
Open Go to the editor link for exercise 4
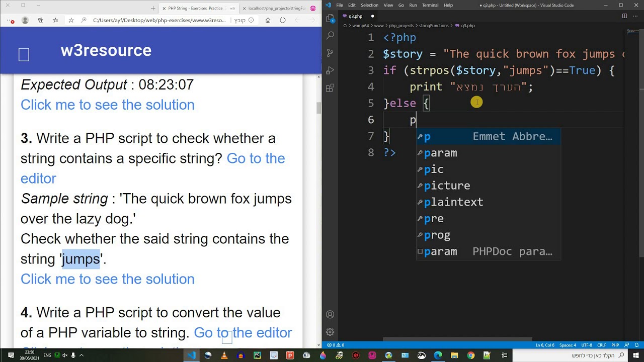click(243, 333)
